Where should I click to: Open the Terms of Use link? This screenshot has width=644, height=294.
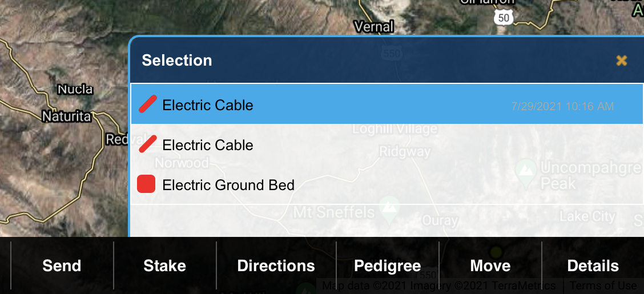[x=603, y=286]
